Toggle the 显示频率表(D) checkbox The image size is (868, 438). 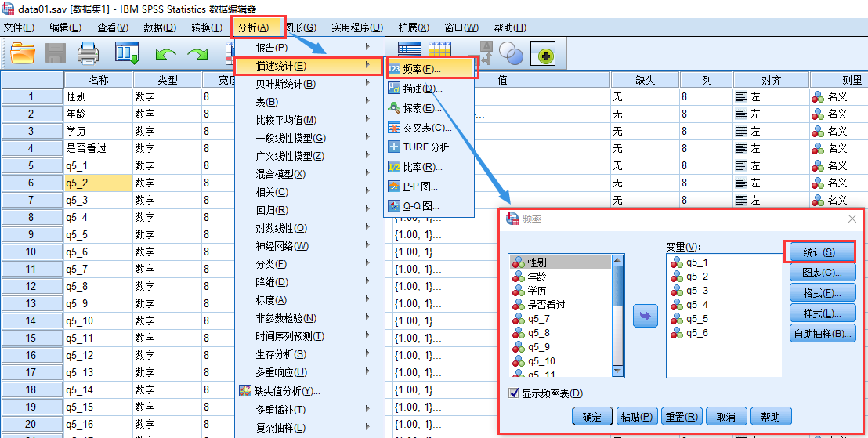pos(513,393)
